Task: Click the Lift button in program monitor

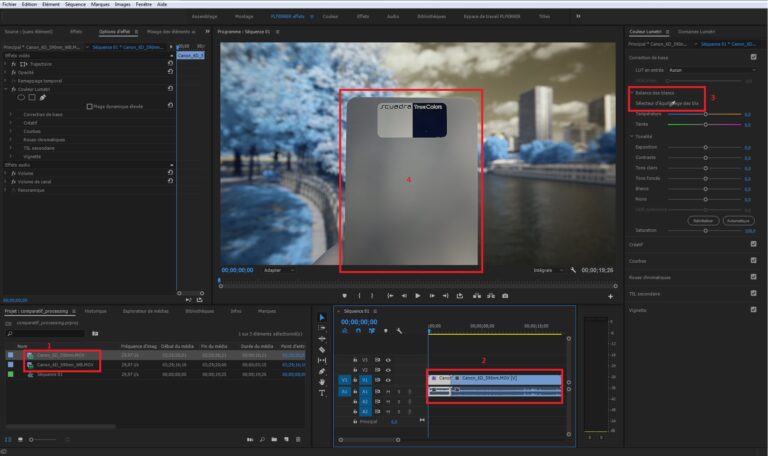Action: pyautogui.click(x=477, y=296)
